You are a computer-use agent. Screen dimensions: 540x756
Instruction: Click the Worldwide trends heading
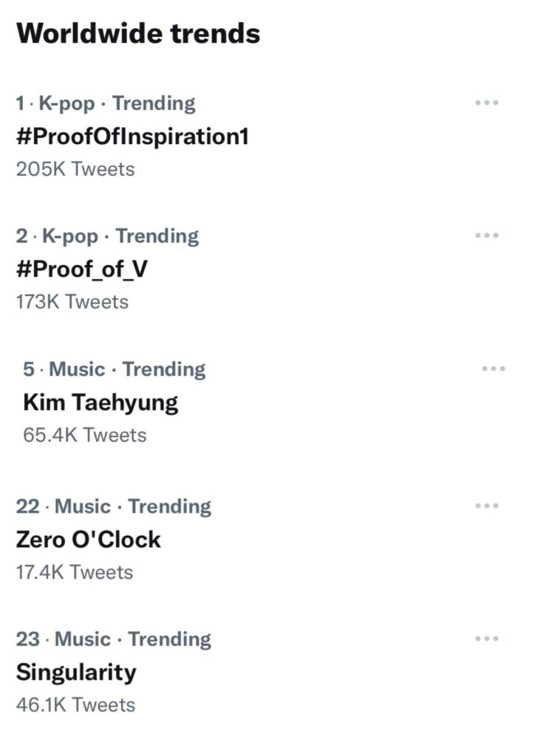pyautogui.click(x=138, y=34)
